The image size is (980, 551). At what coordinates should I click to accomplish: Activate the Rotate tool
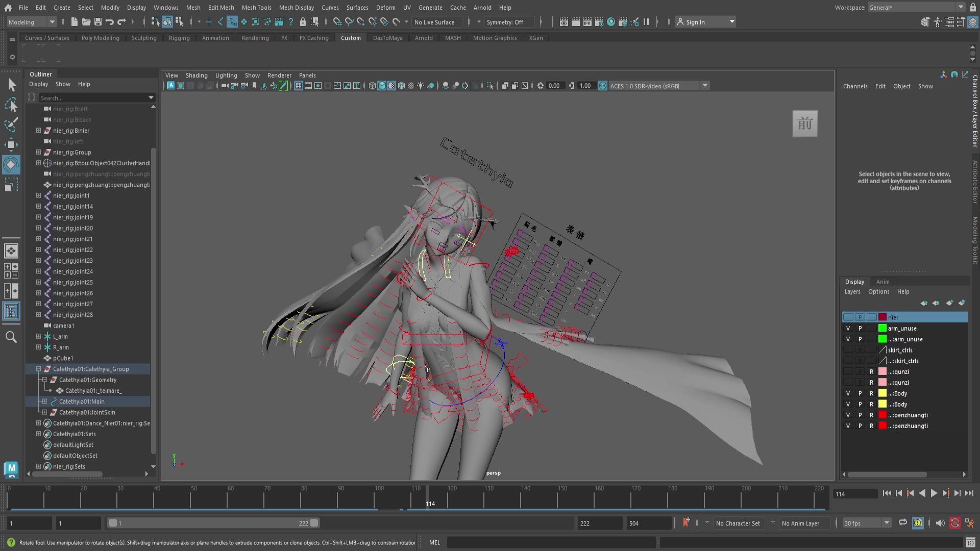(11, 164)
